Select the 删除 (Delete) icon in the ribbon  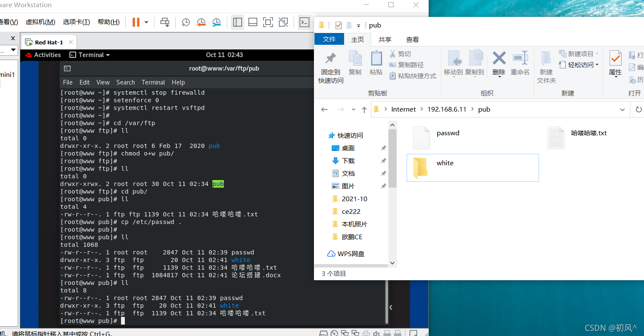(498, 63)
